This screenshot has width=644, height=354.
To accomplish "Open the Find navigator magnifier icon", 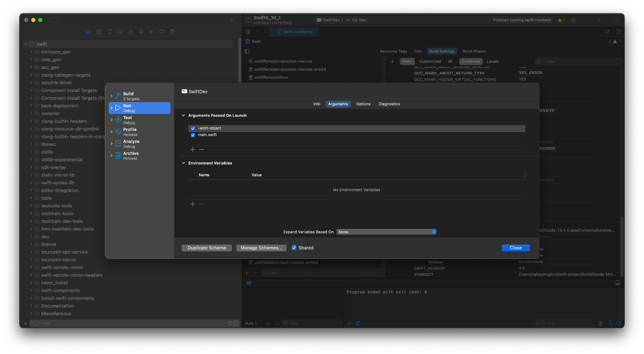I will coord(120,32).
